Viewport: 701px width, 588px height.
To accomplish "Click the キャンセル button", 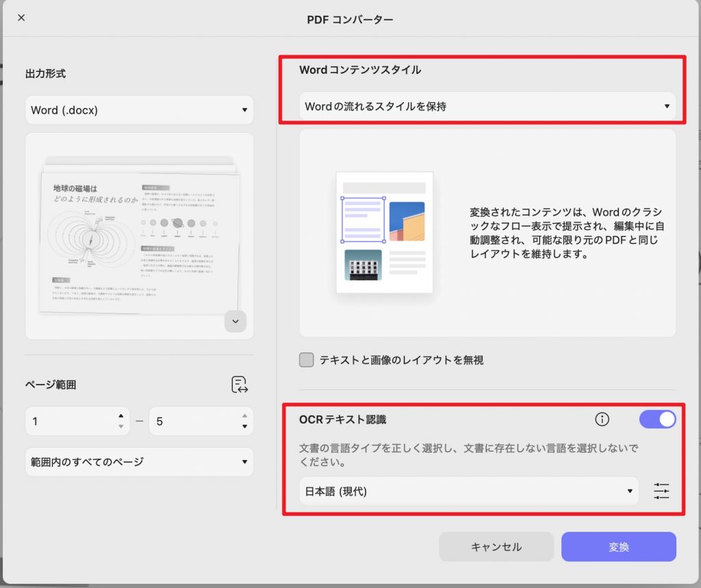I will pos(496,546).
